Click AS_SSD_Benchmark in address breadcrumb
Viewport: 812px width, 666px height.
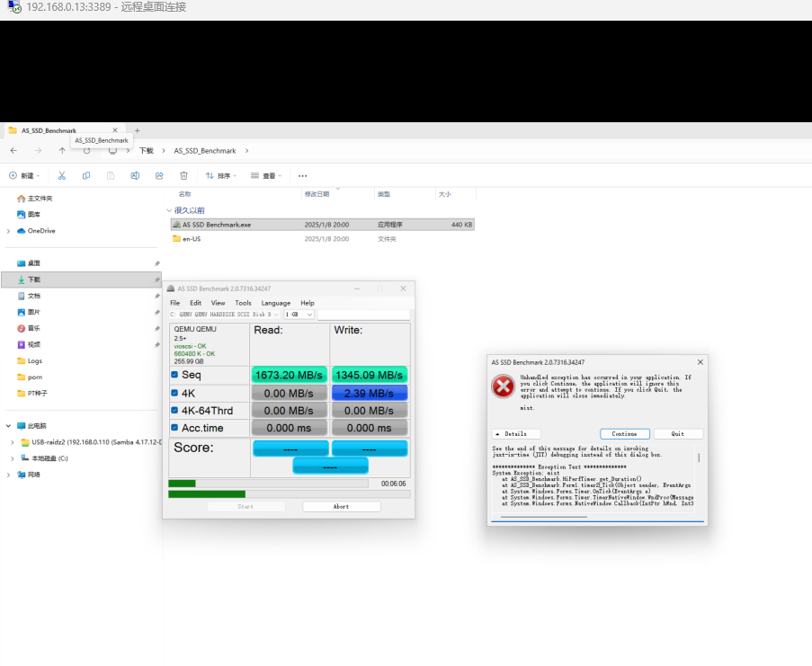(205, 151)
